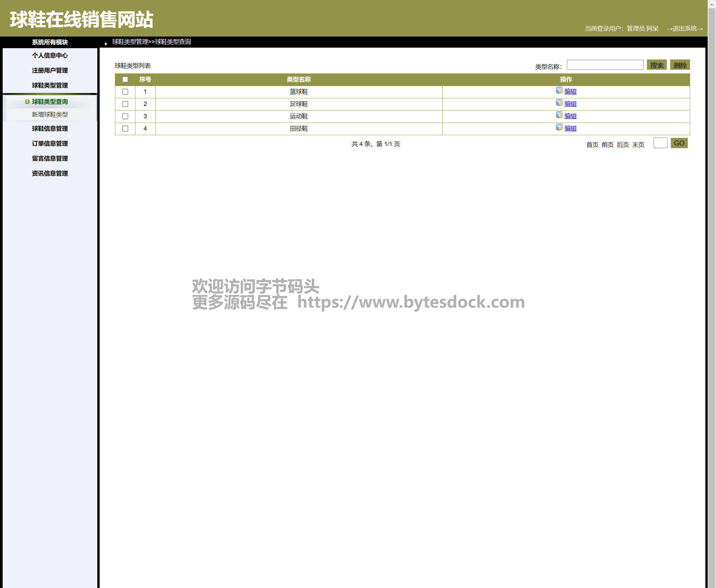Tick the checkbox for row 4 田径鞋
The width and height of the screenshot is (716, 588).
125,128
